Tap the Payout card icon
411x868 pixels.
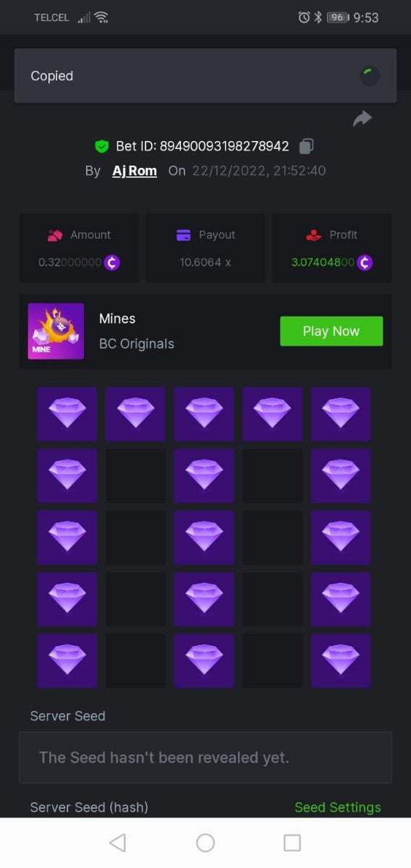point(184,235)
